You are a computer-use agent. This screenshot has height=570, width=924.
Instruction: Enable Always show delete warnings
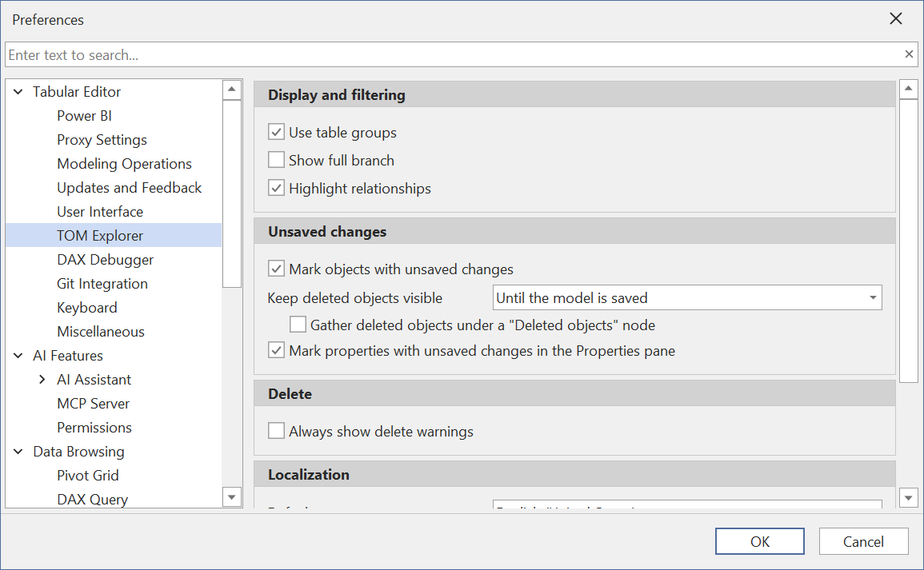276,431
